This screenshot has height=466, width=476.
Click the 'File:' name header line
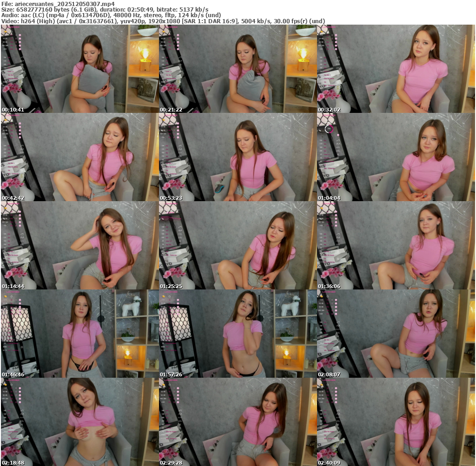pyautogui.click(x=58, y=4)
